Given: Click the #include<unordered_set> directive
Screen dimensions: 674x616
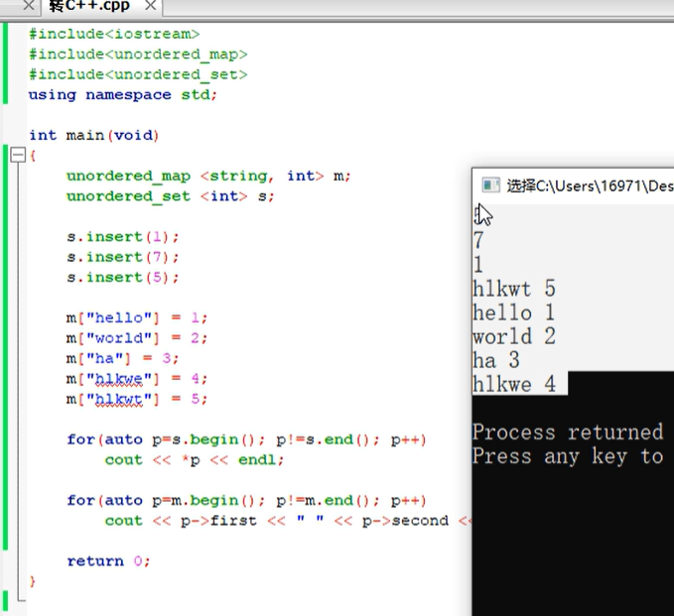Looking at the screenshot, I should [x=138, y=74].
